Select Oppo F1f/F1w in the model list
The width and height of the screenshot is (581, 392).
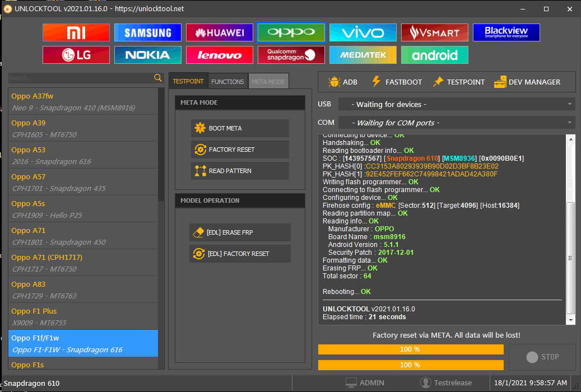(x=83, y=343)
